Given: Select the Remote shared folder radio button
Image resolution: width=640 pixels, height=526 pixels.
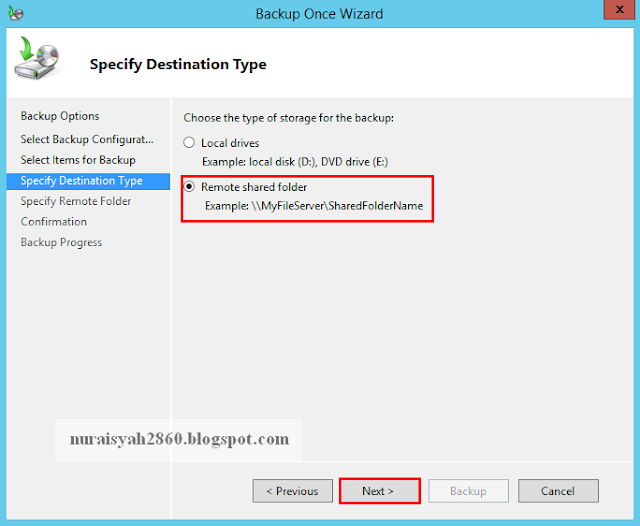Looking at the screenshot, I should (189, 187).
